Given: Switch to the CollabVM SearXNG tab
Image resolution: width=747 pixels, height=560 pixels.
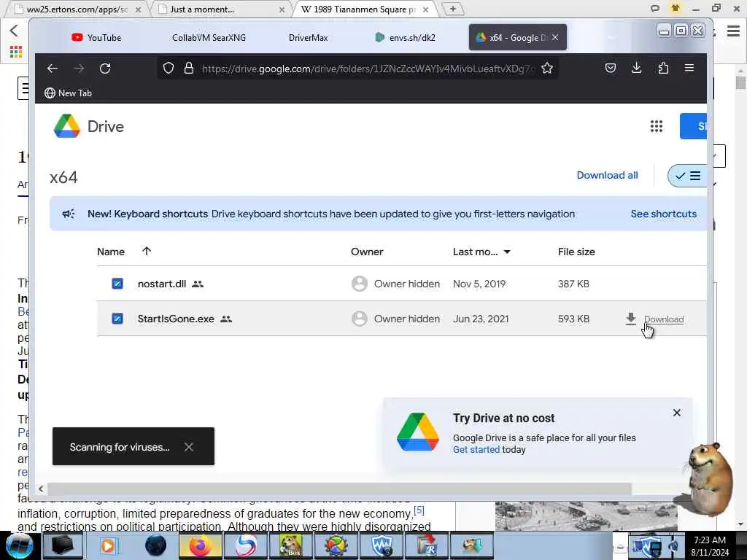Looking at the screenshot, I should [x=209, y=38].
